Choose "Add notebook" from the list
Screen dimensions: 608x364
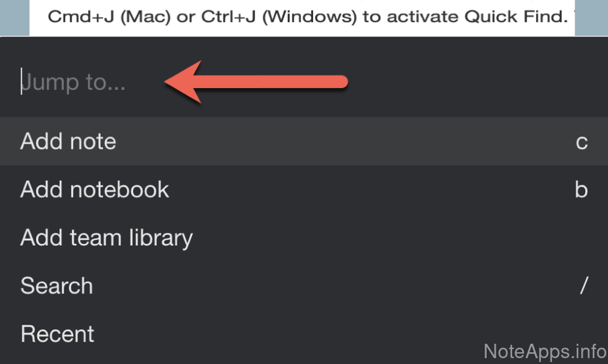tap(95, 190)
